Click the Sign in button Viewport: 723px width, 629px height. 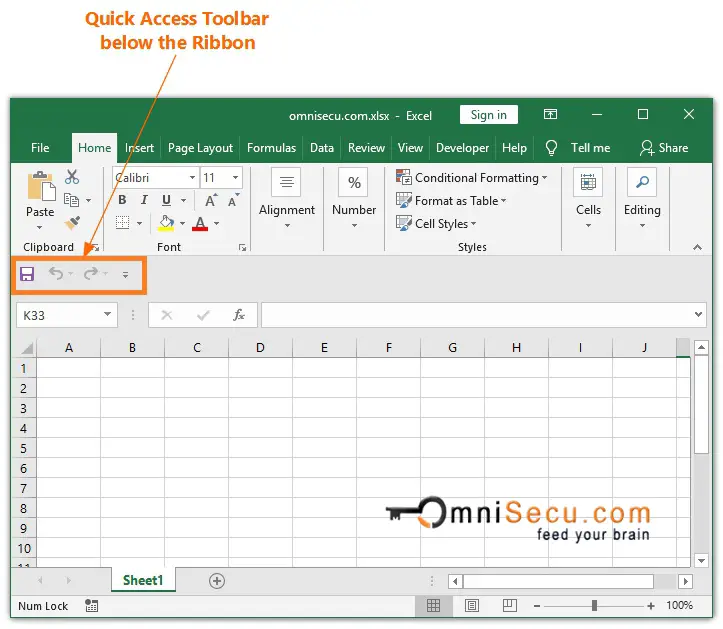(489, 115)
